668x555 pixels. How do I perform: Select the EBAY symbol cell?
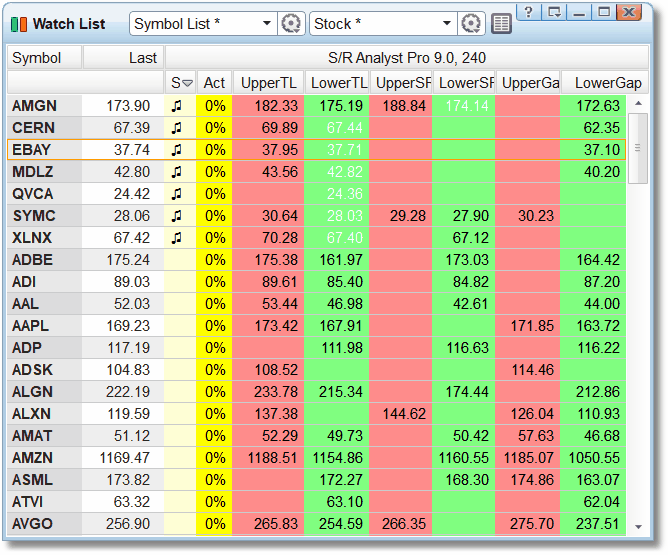pos(44,150)
